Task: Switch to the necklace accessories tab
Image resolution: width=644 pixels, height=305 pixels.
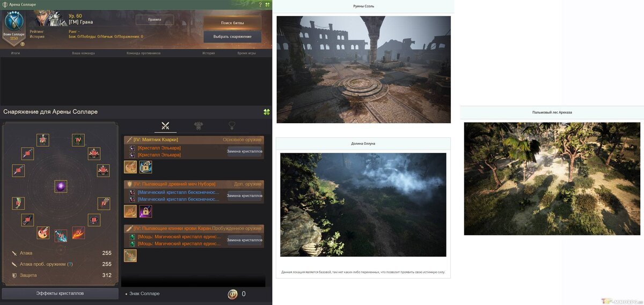Action: [232, 126]
